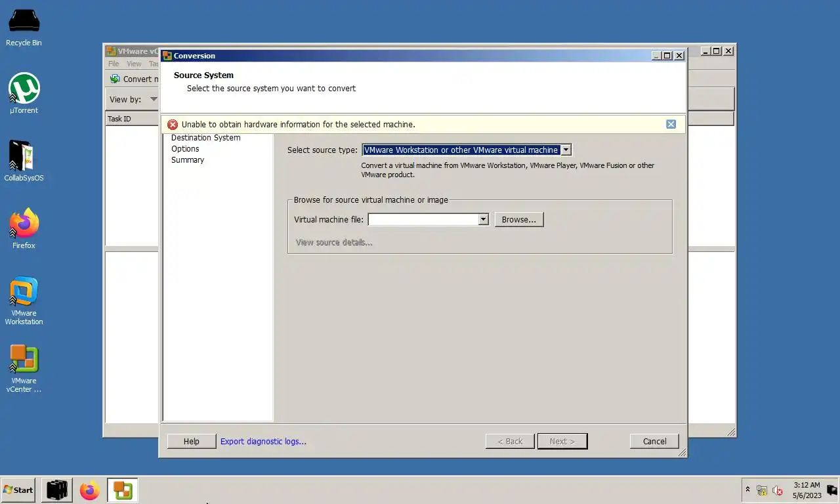Close the background VMware vCenter Converter window
The height and width of the screenshot is (504, 840).
click(728, 51)
